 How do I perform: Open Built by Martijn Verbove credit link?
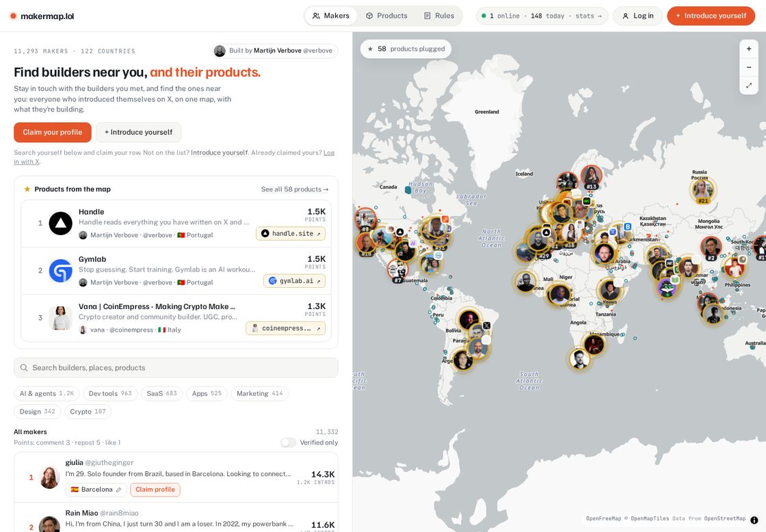click(x=275, y=51)
